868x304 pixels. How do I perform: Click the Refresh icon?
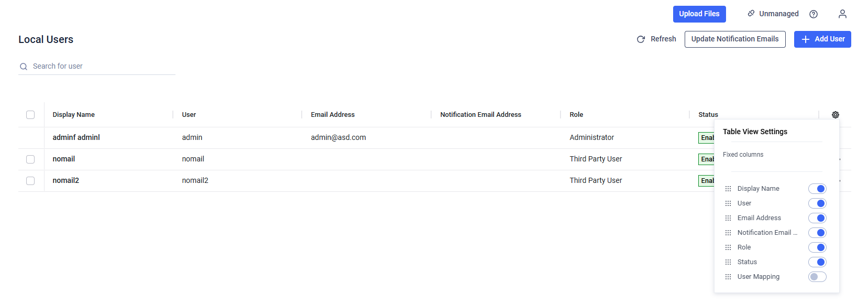pos(640,39)
